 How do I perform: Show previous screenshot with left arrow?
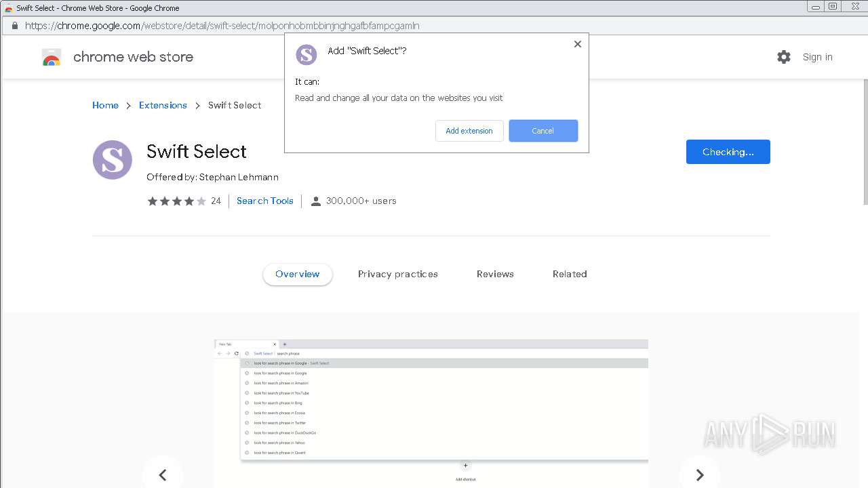[x=163, y=474]
